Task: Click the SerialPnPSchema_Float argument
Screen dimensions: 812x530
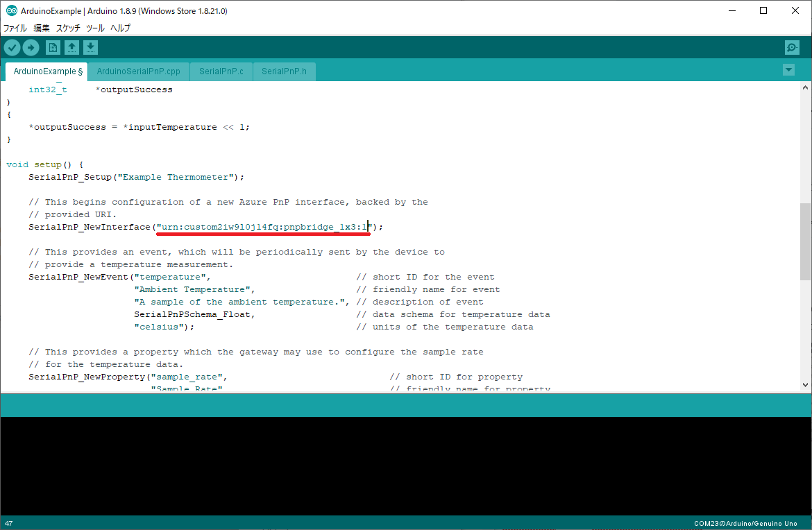Action: [193, 314]
